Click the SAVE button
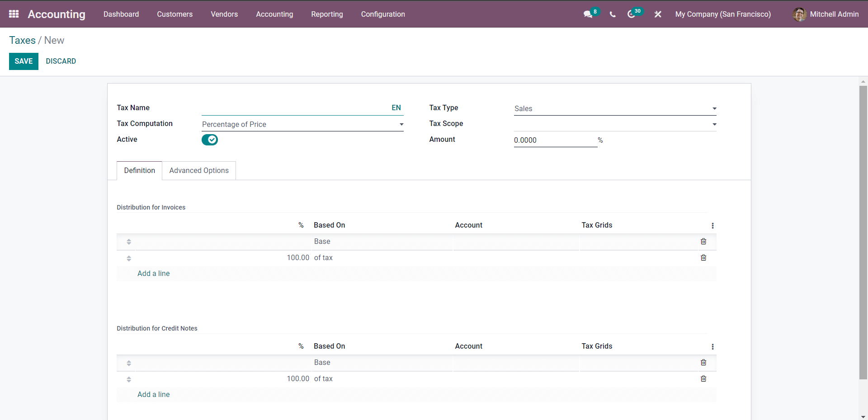The width and height of the screenshot is (868, 420). point(24,61)
